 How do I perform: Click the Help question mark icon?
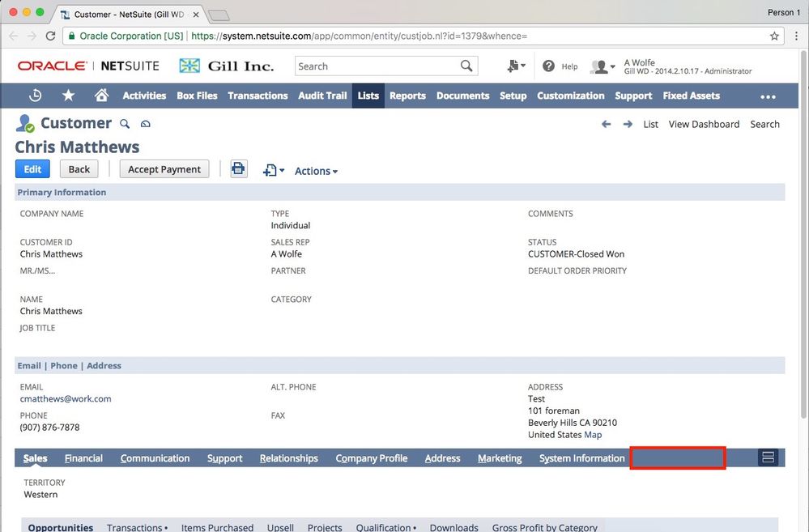(x=549, y=66)
